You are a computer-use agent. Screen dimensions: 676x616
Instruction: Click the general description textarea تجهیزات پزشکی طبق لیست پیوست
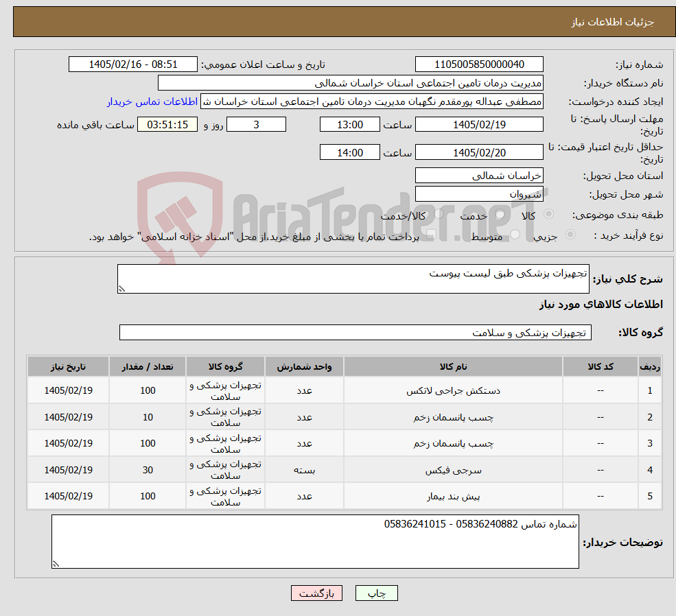coord(353,279)
